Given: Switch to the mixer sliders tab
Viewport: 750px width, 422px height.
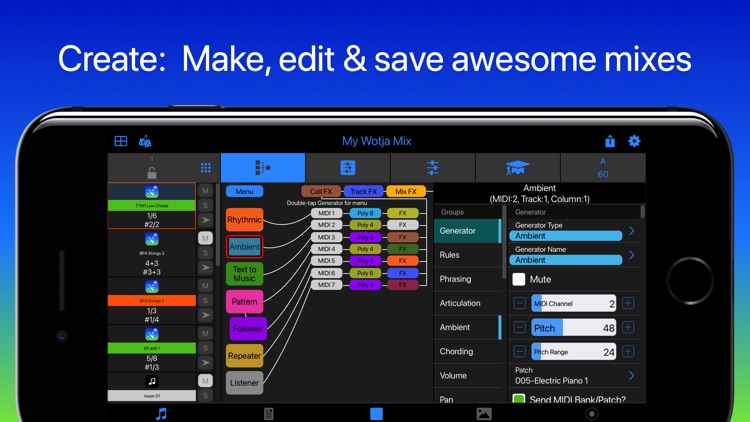Looking at the screenshot, I should pos(433,167).
